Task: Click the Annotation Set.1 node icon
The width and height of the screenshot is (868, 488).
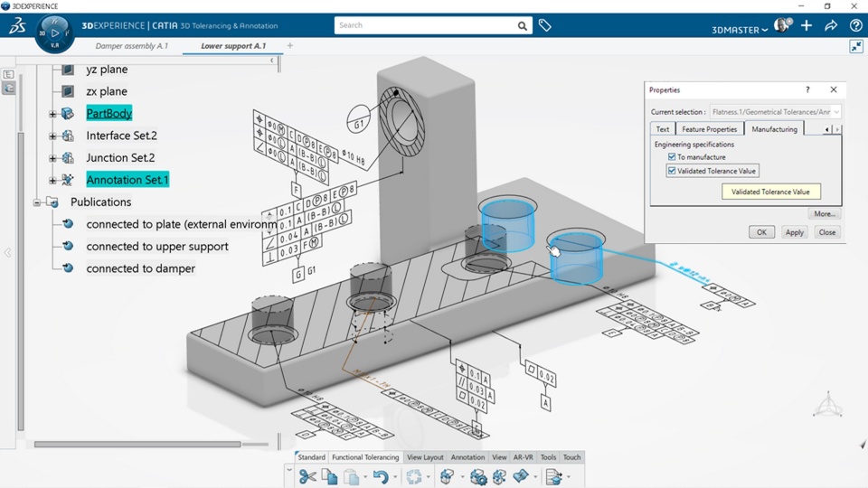Action: pyautogui.click(x=68, y=180)
